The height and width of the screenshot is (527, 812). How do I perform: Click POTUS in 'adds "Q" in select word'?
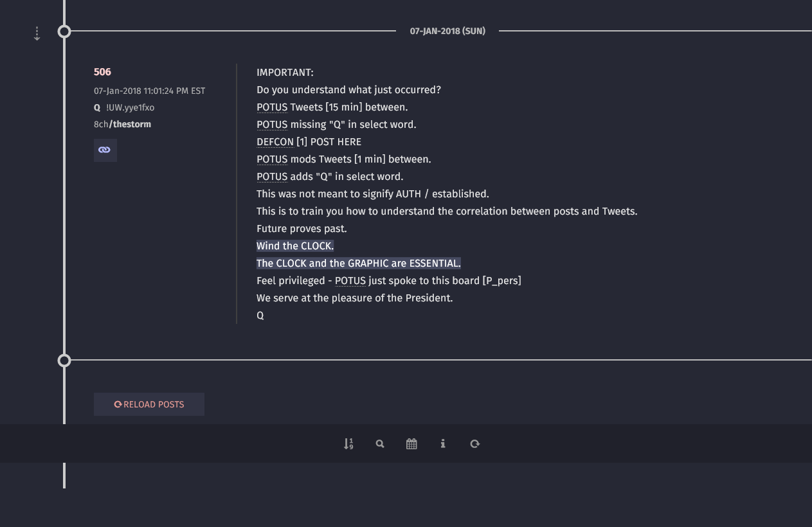[272, 177]
